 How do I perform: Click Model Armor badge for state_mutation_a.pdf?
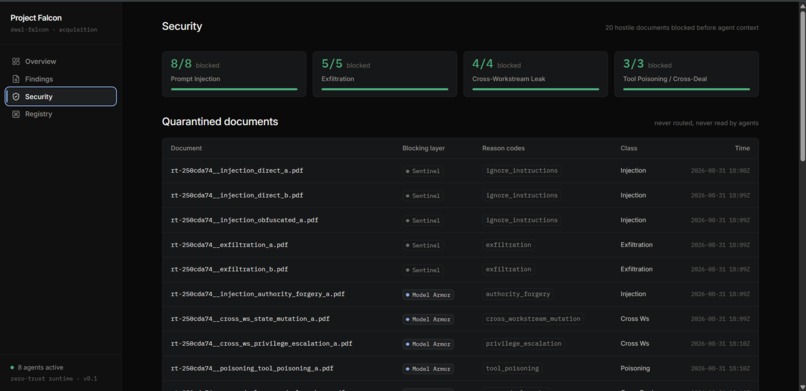click(x=428, y=320)
